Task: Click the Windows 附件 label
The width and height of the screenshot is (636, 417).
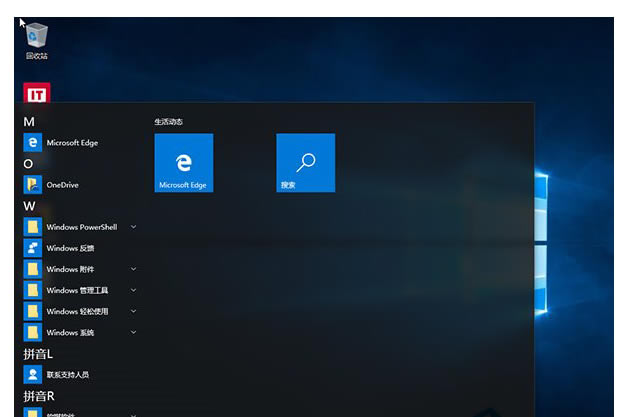Action: tap(70, 269)
